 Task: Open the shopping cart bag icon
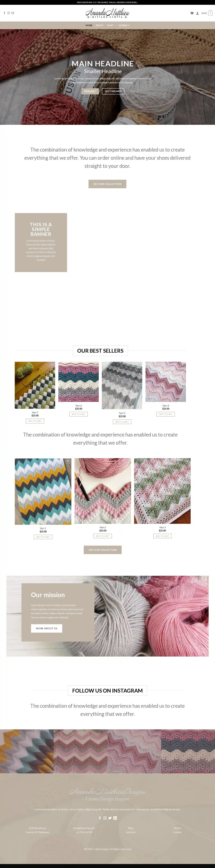click(210, 13)
